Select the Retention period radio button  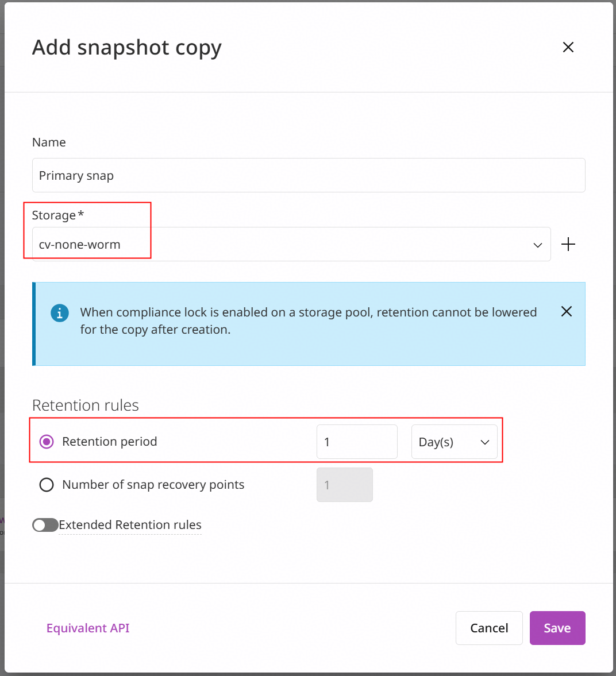click(x=47, y=442)
